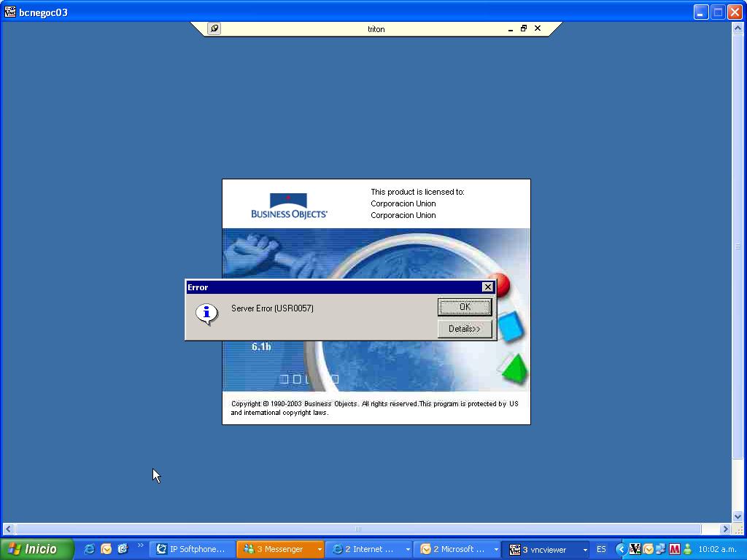Minimize the bcnegoc03 VNC window
This screenshot has width=747, height=560.
[701, 12]
